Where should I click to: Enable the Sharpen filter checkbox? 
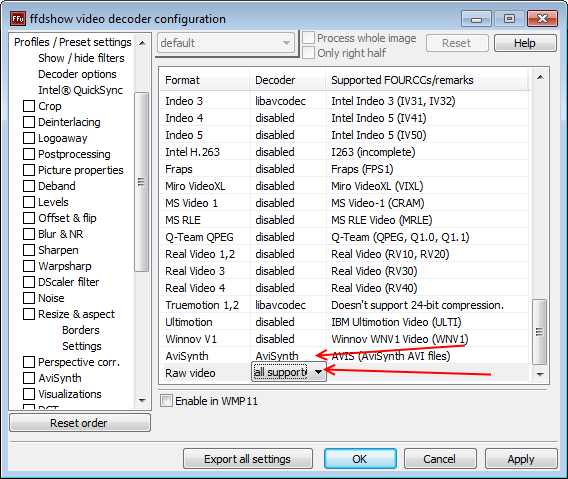[29, 250]
